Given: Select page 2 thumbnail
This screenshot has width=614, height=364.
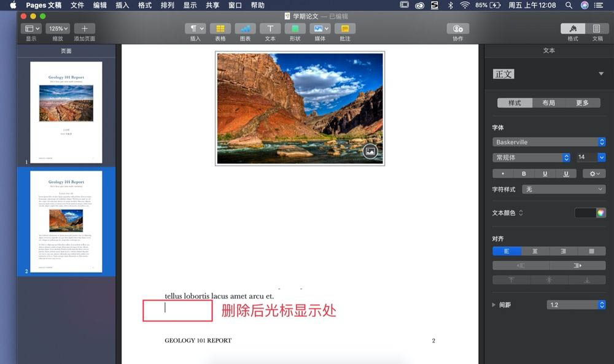Looking at the screenshot, I should point(66,222).
